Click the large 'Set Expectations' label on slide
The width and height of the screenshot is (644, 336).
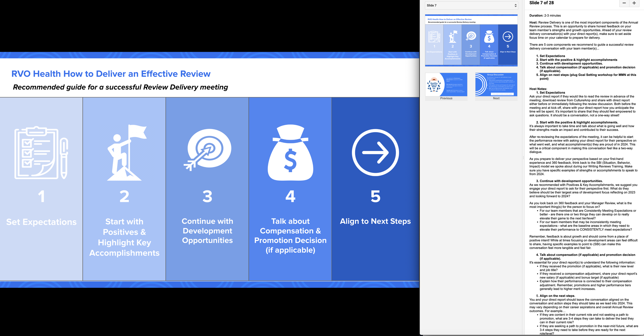(x=41, y=222)
